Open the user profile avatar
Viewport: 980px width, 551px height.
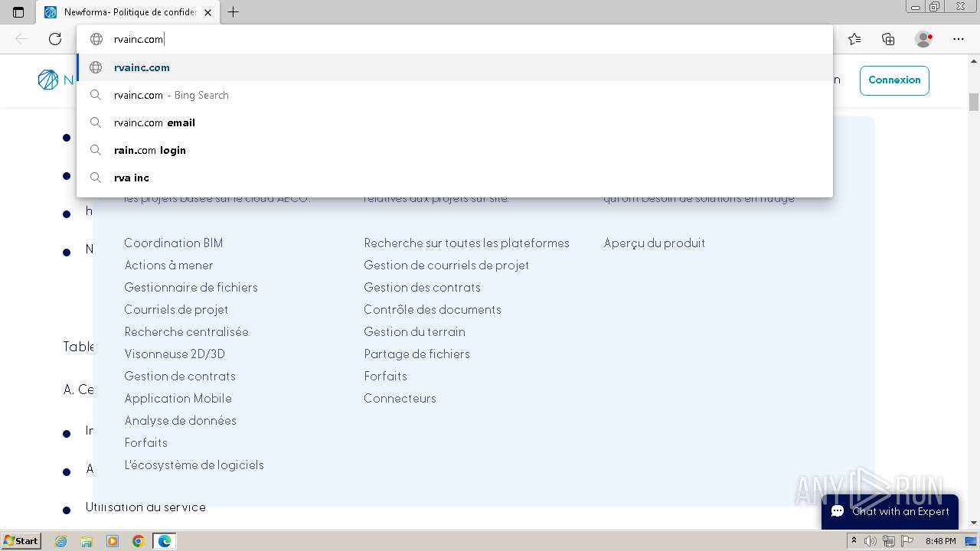[923, 39]
